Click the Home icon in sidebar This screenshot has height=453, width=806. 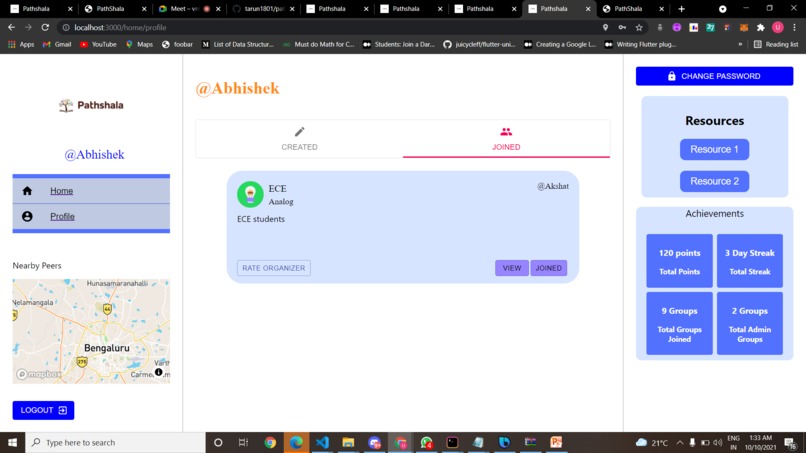click(x=27, y=191)
